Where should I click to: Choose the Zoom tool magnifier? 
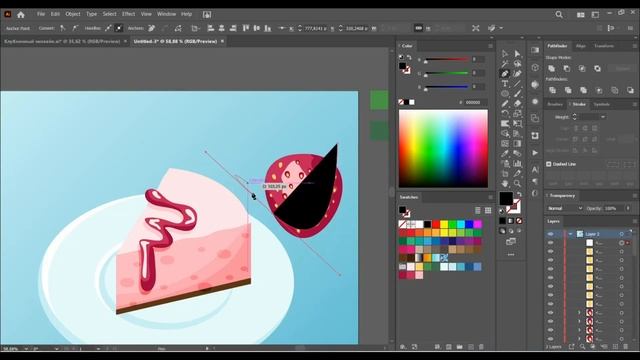[517, 184]
